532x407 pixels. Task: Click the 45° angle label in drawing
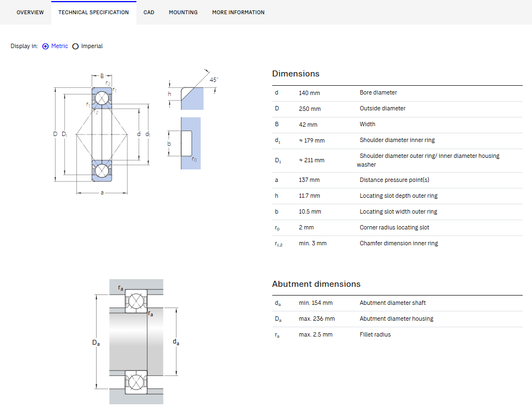point(214,80)
